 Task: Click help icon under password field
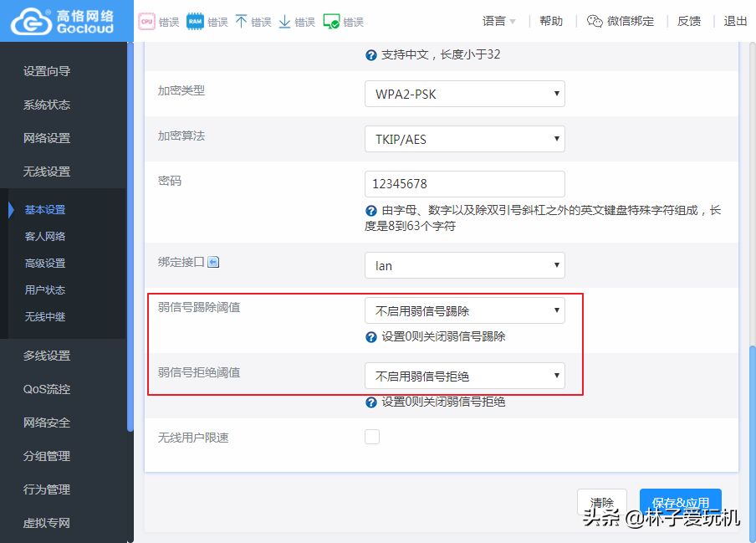point(370,211)
